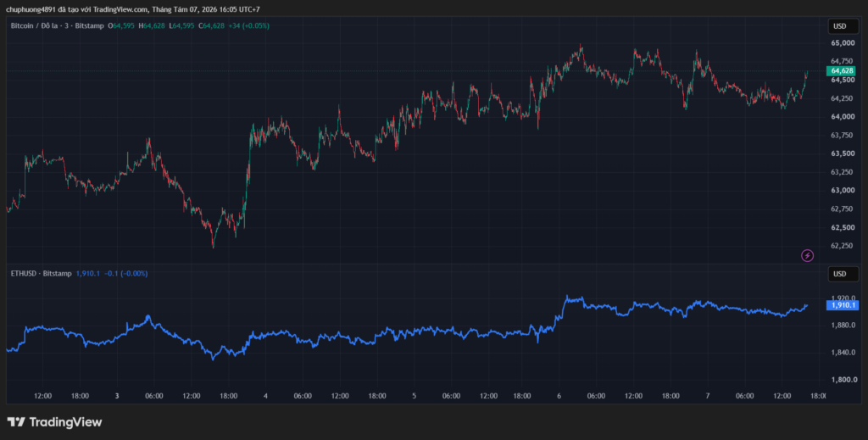Click the C64,628 close value

(x=211, y=25)
